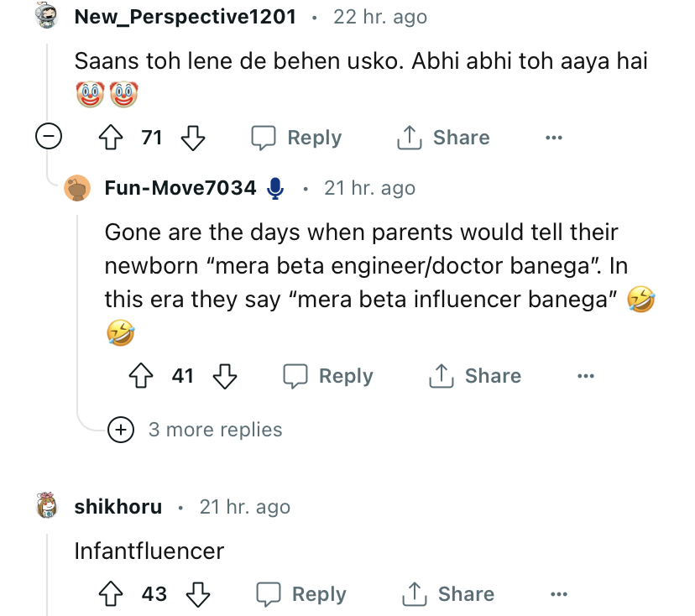
Task: Downvote shikhoru's Infantfluencer comment
Action: (x=196, y=594)
